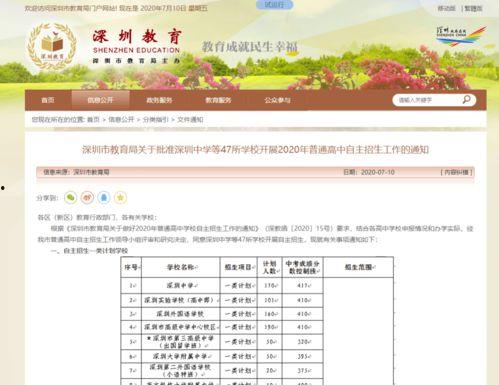
Task: Click the 深圳第二外国语学校 table cell
Action: (181, 370)
